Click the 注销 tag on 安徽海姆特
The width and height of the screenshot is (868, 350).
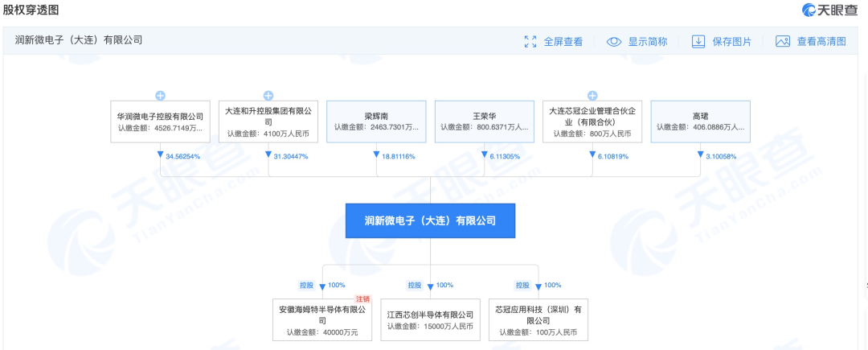pyautogui.click(x=362, y=299)
